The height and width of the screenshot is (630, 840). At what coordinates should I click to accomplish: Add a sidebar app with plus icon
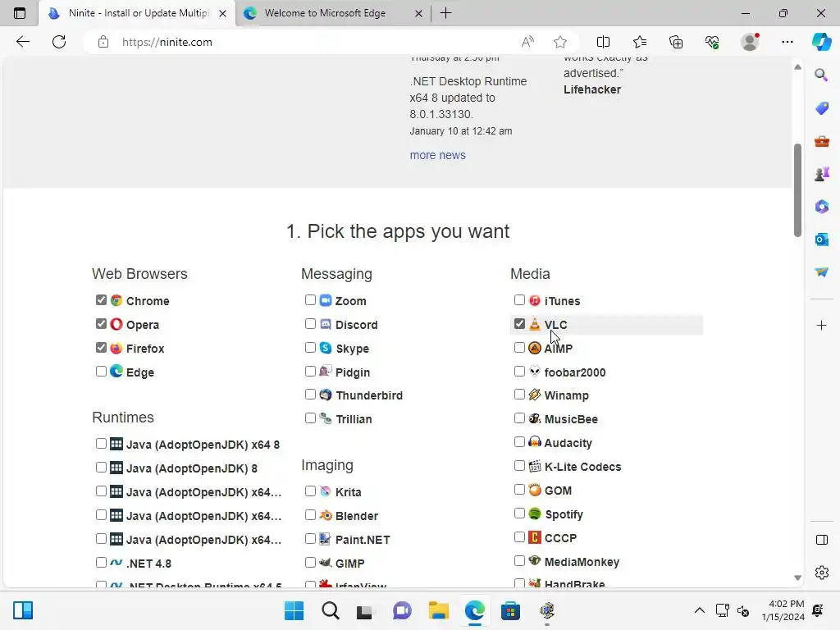(821, 325)
